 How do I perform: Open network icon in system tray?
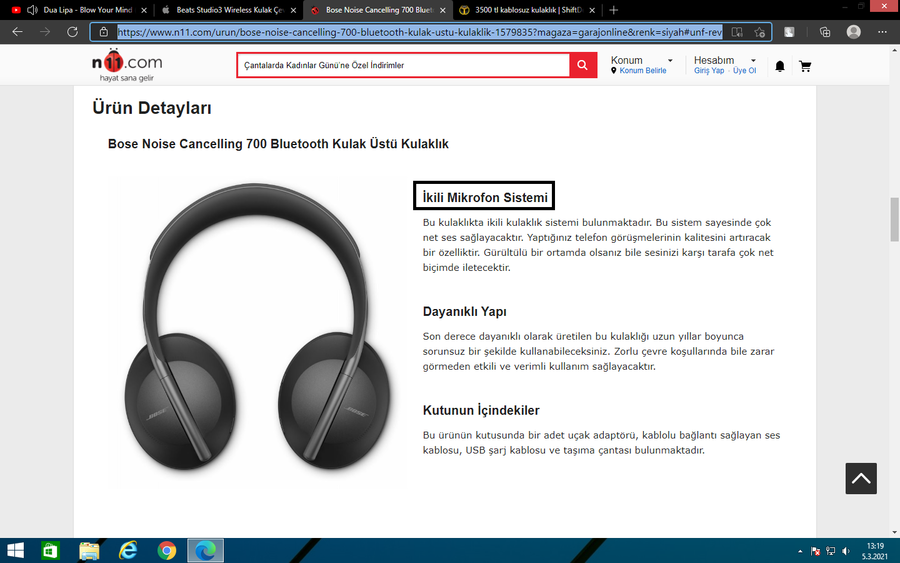(x=831, y=552)
